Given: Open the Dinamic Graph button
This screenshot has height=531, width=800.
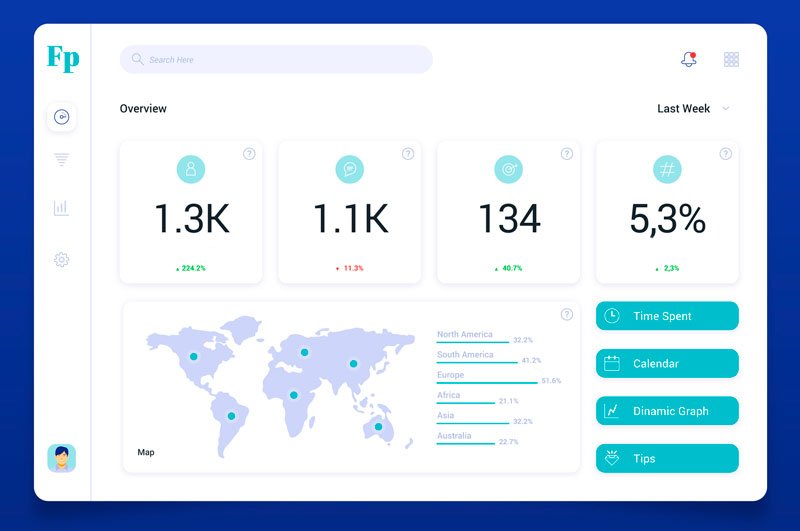Looking at the screenshot, I should click(667, 411).
